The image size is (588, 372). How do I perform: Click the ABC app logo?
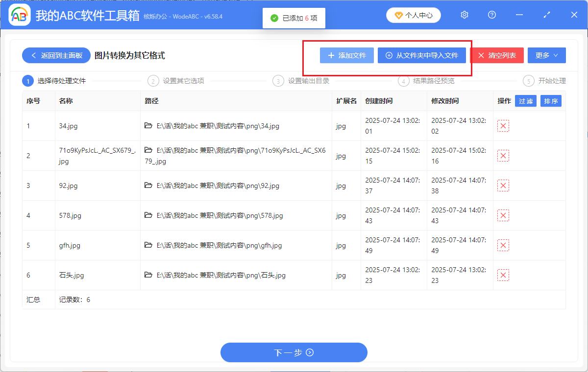click(20, 16)
